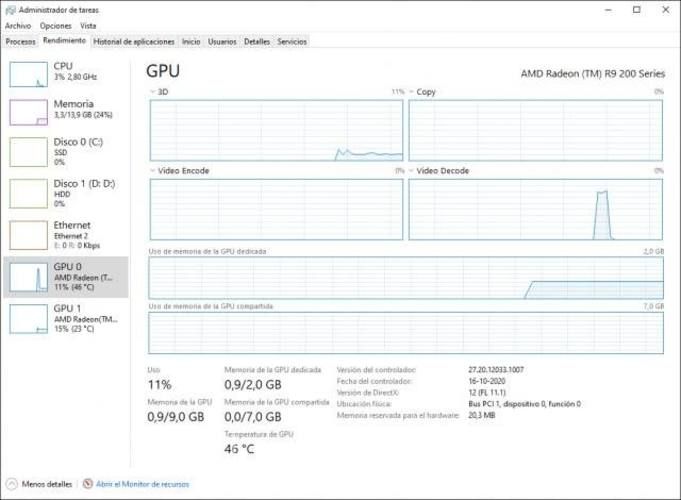Switch to the Inicio tab
Screen dimensions: 681x500
pos(191,42)
